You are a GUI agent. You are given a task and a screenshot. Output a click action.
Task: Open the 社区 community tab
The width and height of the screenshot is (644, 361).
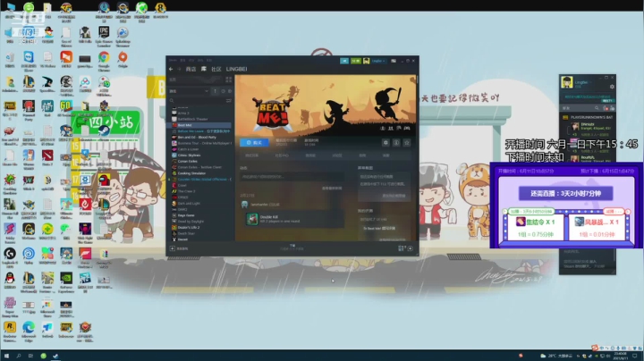[216, 69]
